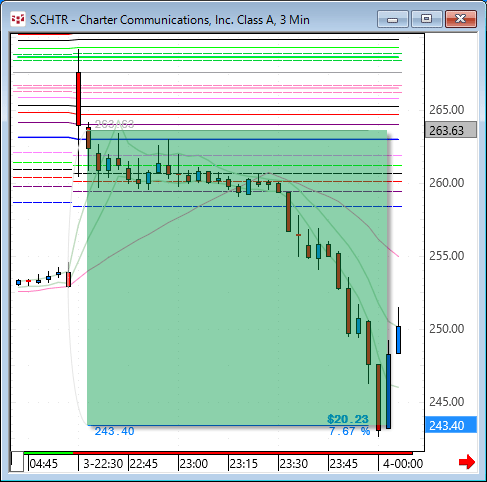Close the S.CHTR chart window
This screenshot has height=482, width=487.
click(x=460, y=19)
